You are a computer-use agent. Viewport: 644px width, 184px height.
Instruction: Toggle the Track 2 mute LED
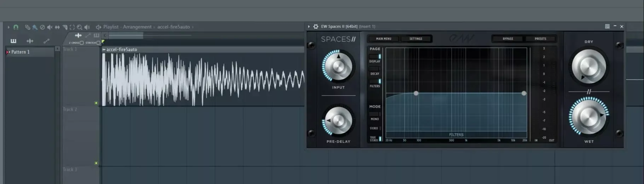(x=96, y=163)
